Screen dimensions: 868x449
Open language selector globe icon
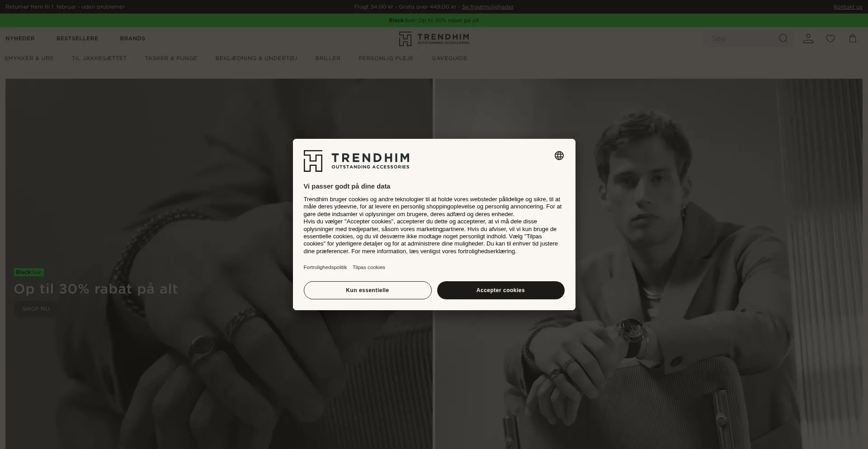pos(559,156)
